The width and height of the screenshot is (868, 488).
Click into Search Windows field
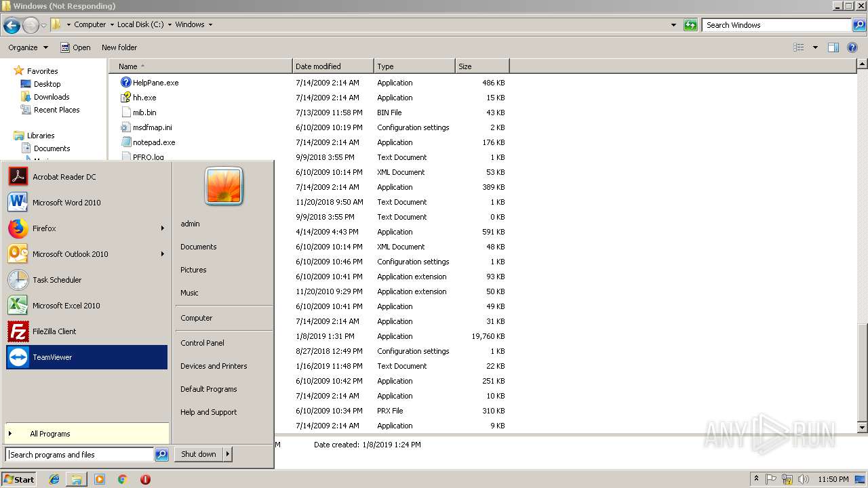click(776, 25)
